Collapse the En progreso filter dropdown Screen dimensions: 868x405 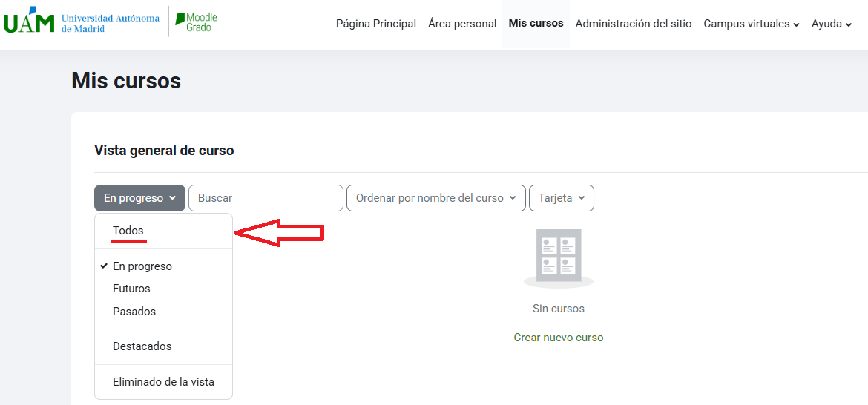tap(139, 198)
